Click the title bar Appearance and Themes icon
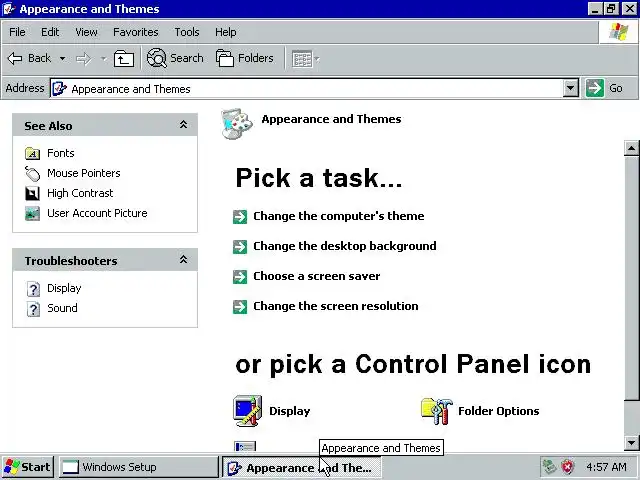Image resolution: width=640 pixels, height=480 pixels. pos(9,9)
